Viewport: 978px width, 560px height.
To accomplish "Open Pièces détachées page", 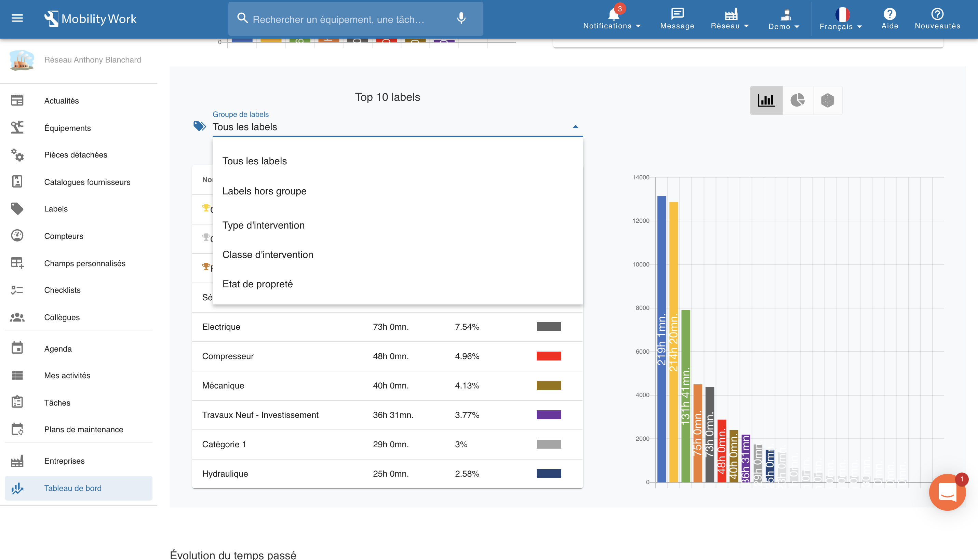I will click(x=76, y=155).
